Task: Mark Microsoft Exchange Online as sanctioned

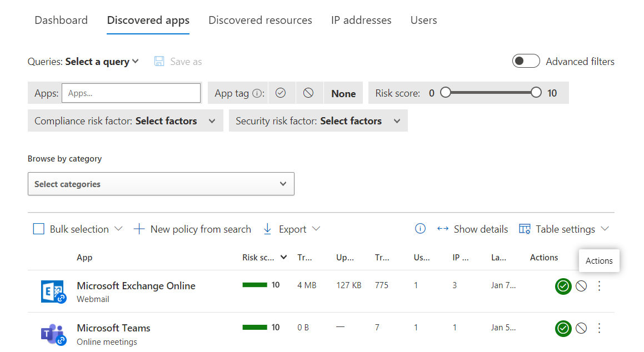Action: tap(563, 286)
